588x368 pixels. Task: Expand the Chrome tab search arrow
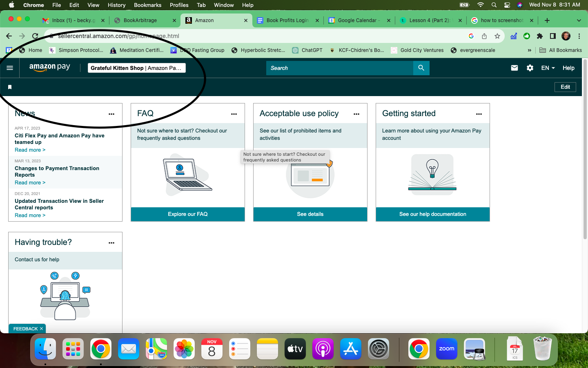pos(579,20)
